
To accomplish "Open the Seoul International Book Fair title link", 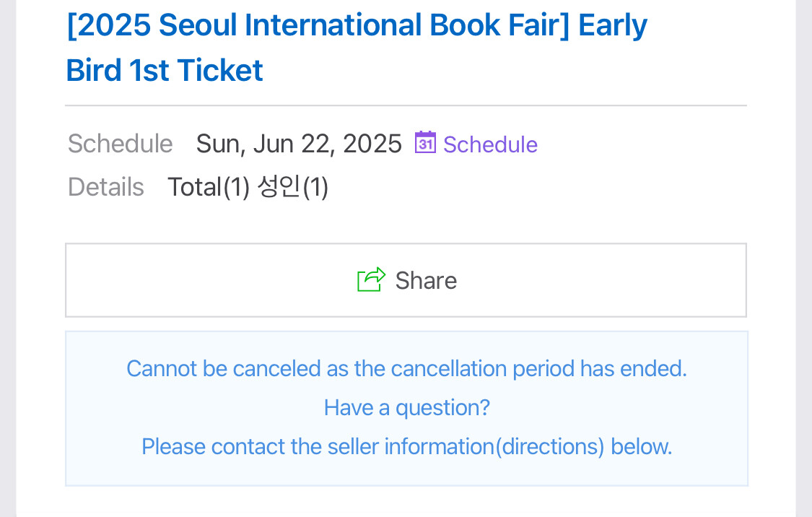I will point(357,26).
